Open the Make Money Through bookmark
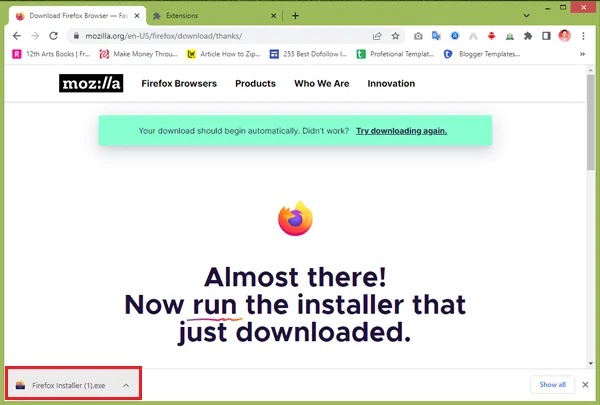This screenshot has width=600, height=405. [x=139, y=54]
